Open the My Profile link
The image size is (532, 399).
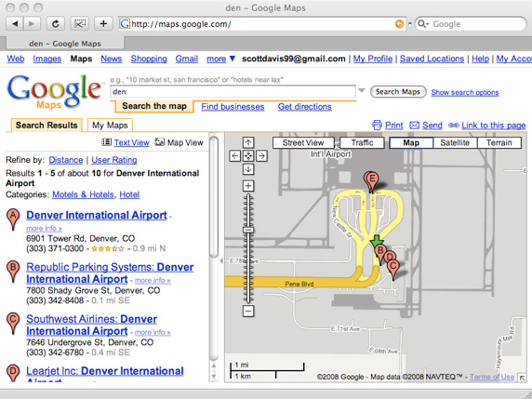(x=373, y=59)
